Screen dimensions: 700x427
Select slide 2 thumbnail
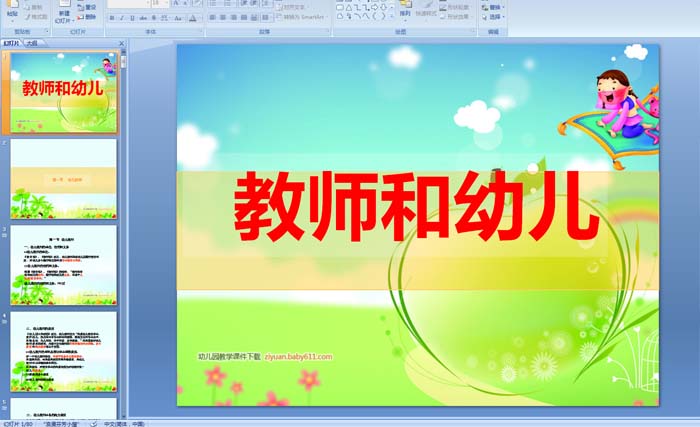[63, 179]
